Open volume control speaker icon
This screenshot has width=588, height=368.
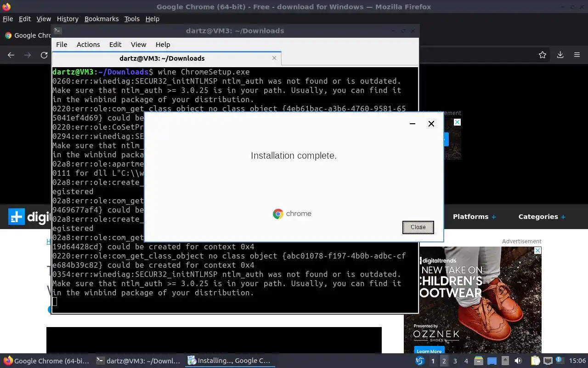[518, 361]
